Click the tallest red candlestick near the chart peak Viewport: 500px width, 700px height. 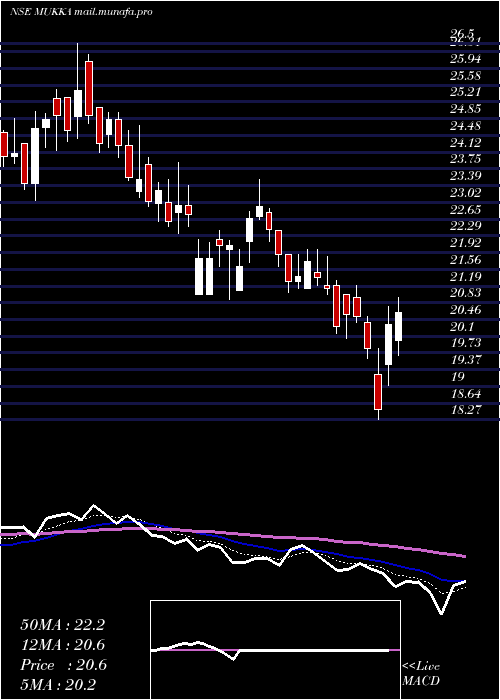pyautogui.click(x=89, y=88)
